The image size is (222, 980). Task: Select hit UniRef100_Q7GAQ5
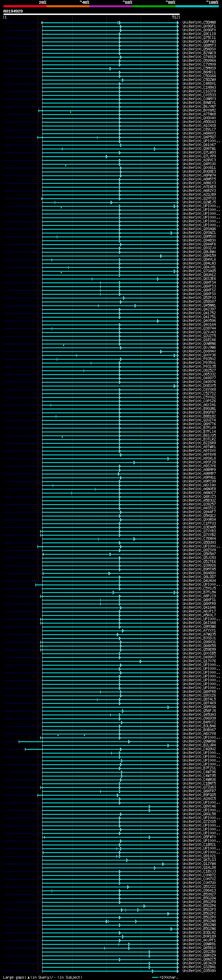coord(199,271)
